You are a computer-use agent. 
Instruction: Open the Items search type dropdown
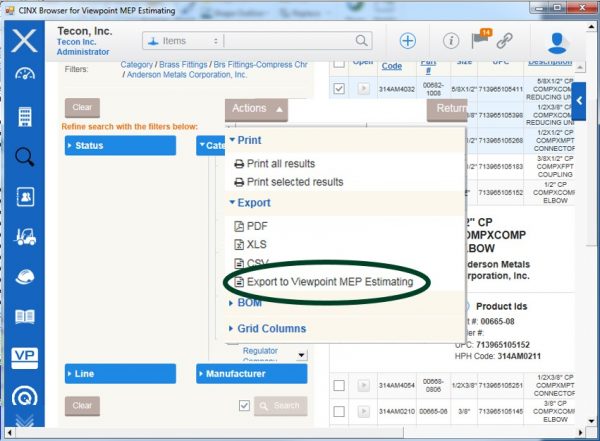184,41
